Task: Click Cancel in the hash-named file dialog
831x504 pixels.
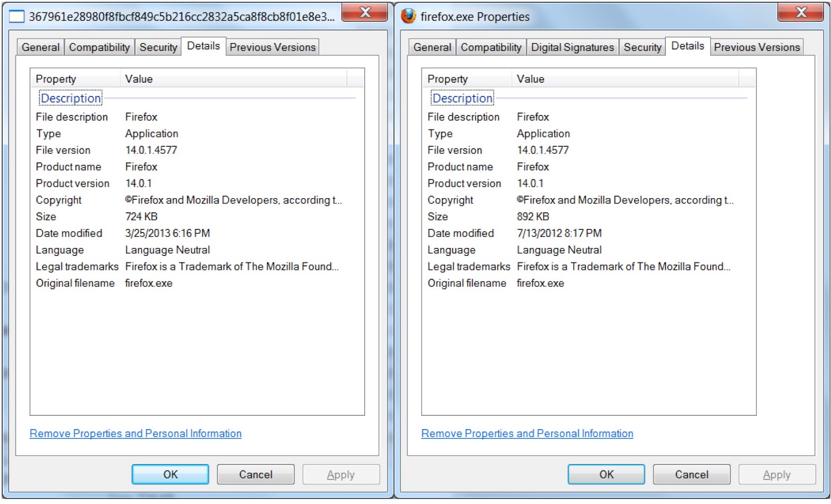Action: pyautogui.click(x=256, y=474)
